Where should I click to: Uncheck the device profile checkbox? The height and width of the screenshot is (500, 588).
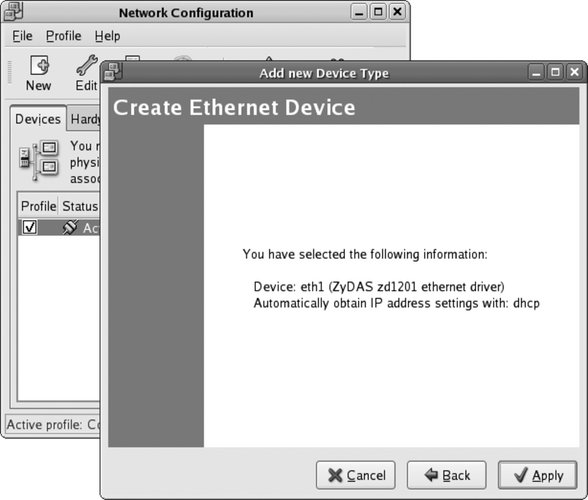pyautogui.click(x=30, y=227)
